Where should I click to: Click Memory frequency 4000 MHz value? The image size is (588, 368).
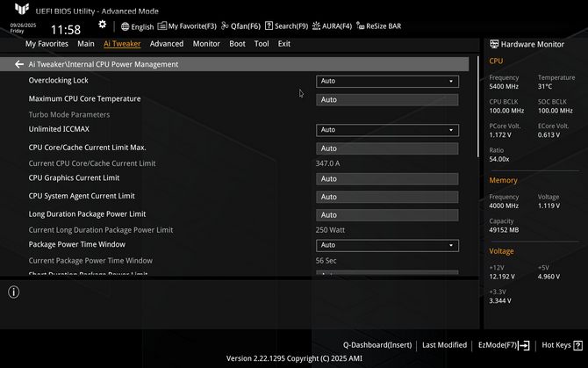tap(504, 206)
